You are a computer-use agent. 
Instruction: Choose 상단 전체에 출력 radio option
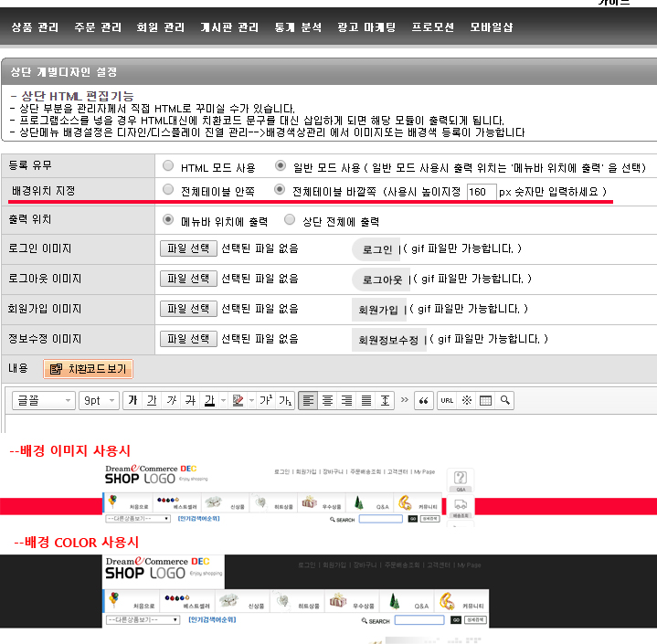[x=290, y=220]
